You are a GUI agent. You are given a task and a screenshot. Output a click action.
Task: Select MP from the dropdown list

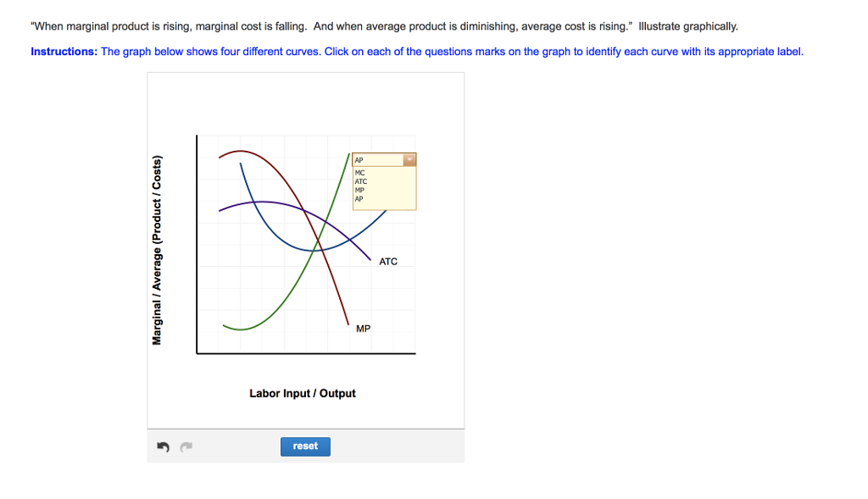point(359,191)
